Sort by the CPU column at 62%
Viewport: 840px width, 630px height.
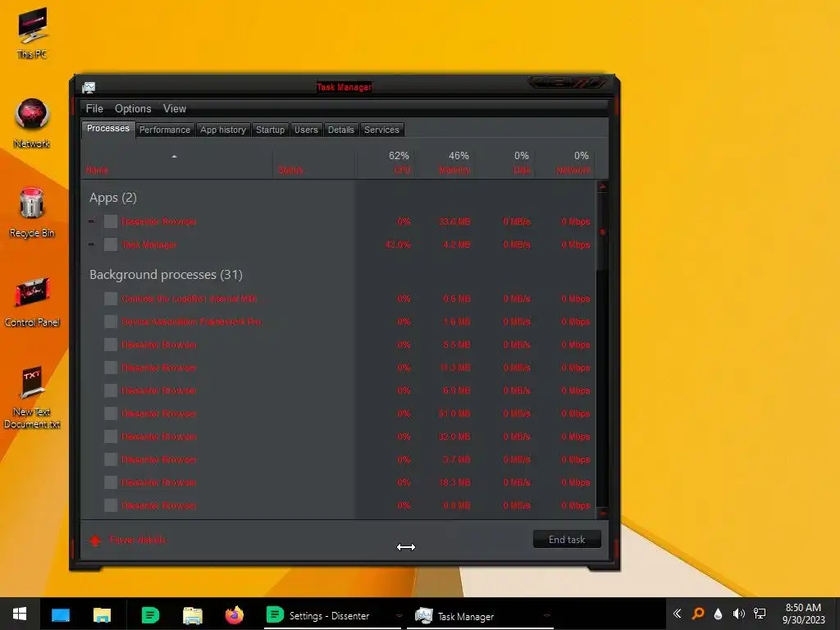386,163
